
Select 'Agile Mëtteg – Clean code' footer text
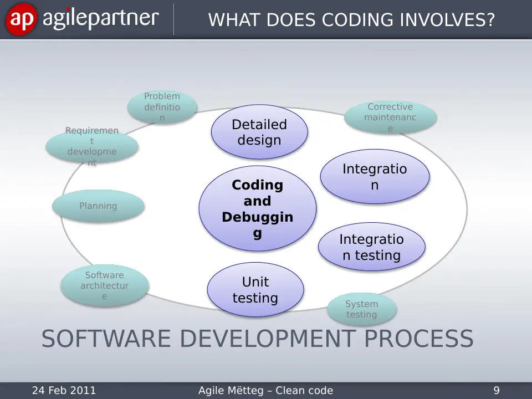point(265,391)
